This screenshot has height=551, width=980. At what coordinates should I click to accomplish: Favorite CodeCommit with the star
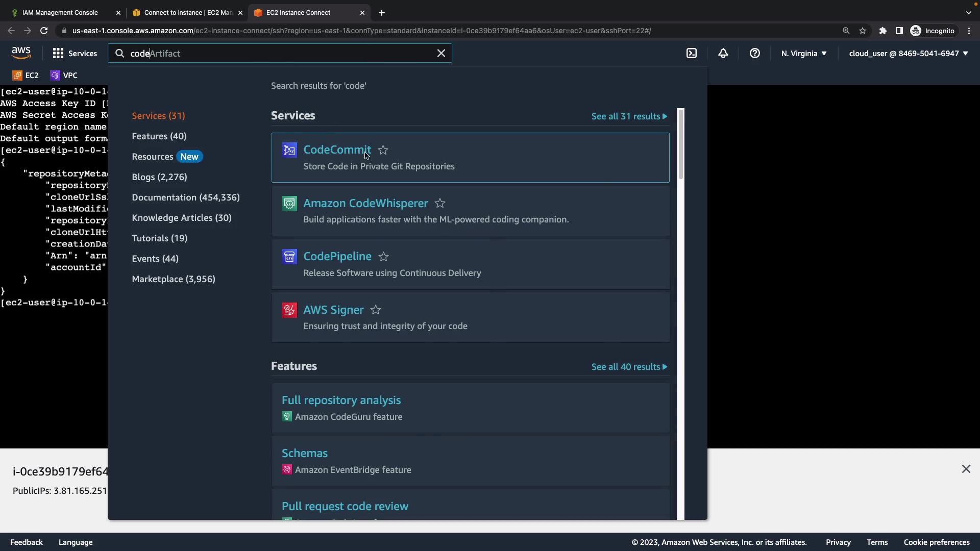tap(383, 150)
